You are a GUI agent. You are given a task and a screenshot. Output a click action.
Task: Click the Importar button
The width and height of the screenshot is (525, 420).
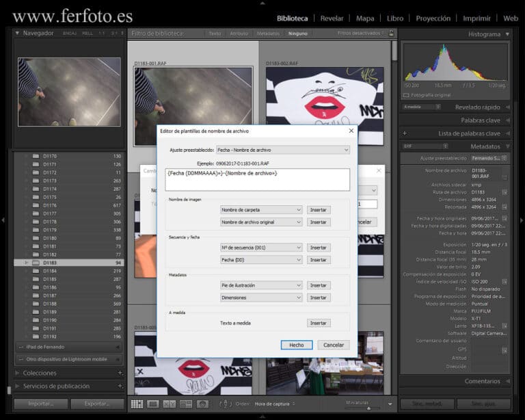click(x=41, y=404)
